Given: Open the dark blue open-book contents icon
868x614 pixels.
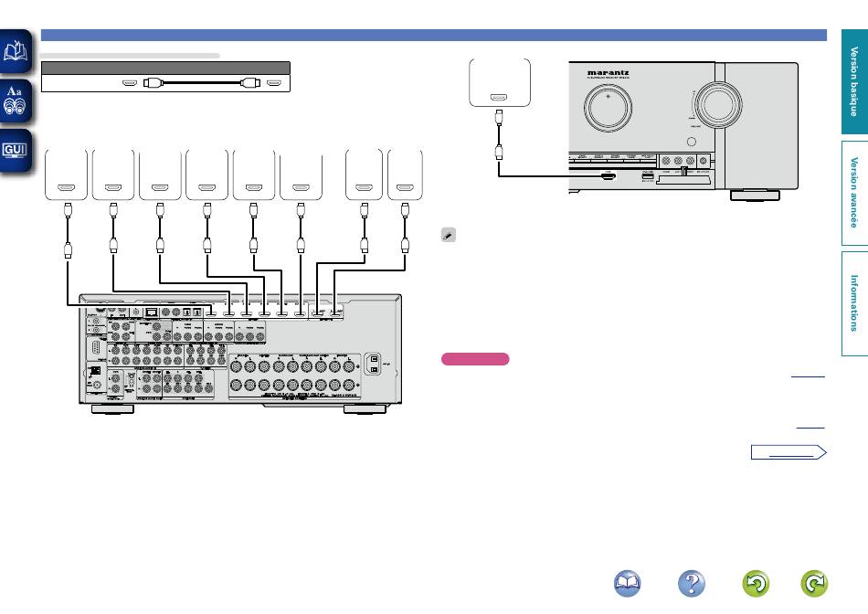Looking at the screenshot, I should (16, 51).
